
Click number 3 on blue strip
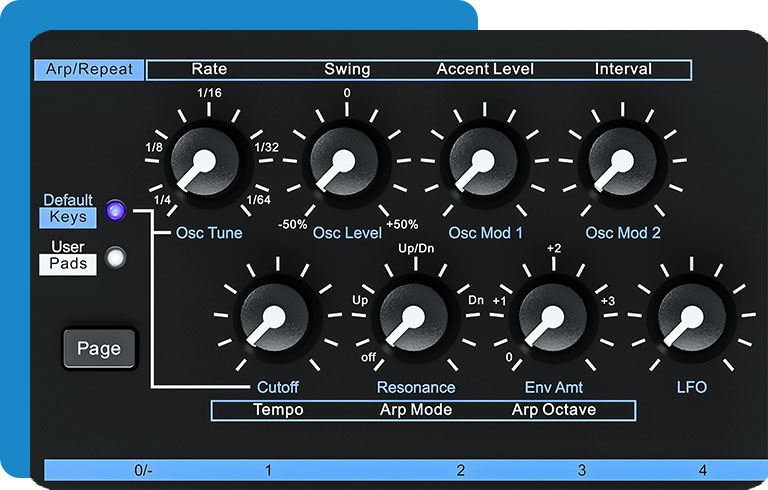[x=581, y=470]
